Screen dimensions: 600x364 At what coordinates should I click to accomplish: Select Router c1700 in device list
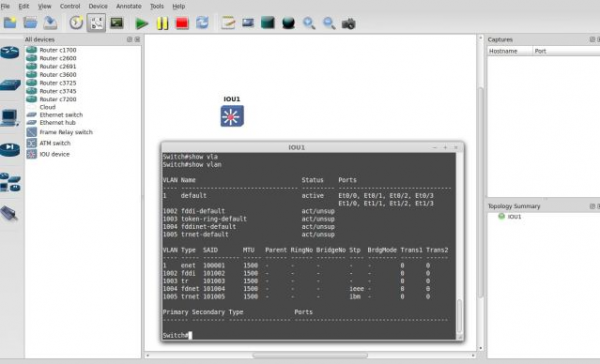click(x=57, y=50)
